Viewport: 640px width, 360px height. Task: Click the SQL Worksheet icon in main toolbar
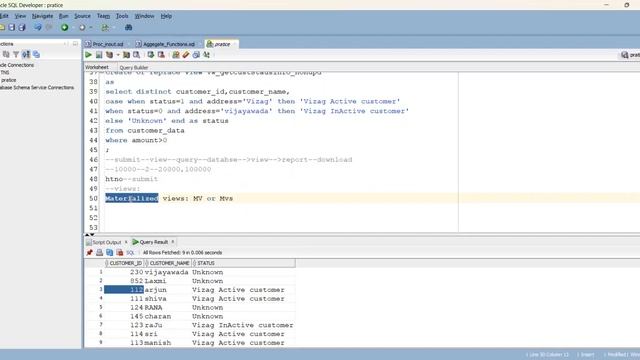coord(105,27)
